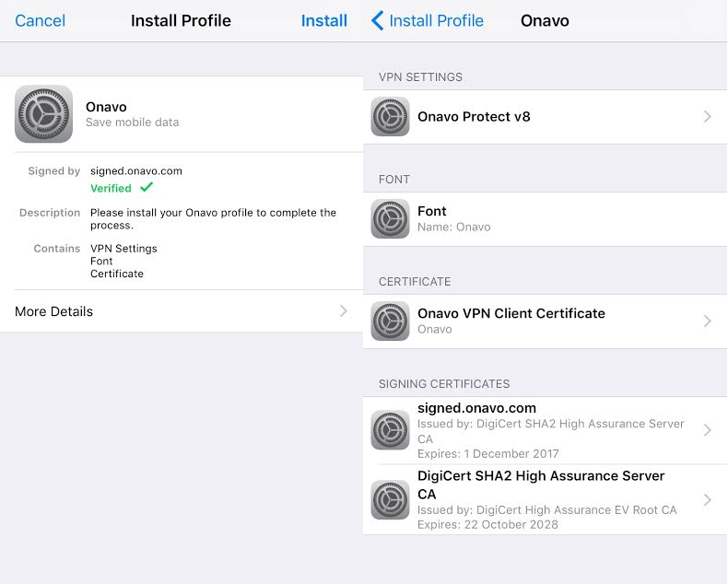The image size is (728, 584).
Task: Click Expires 1 December 2017 text
Action: (488, 453)
